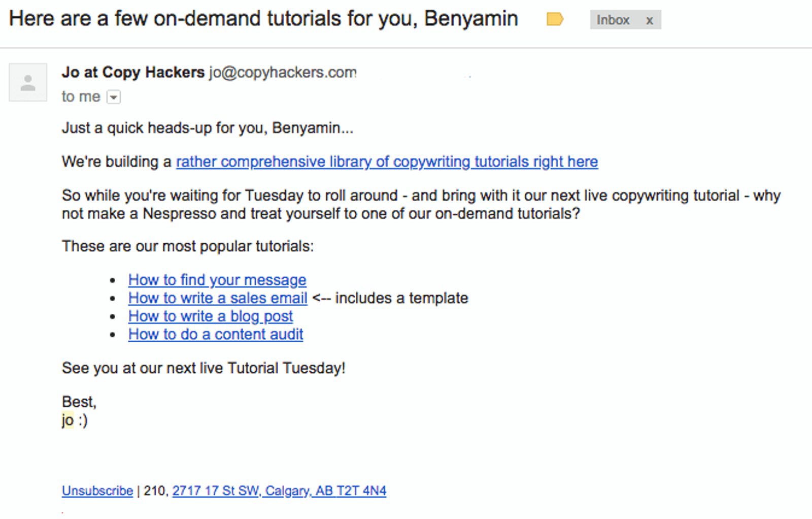Click the 'to me' recipient label
The height and width of the screenshot is (519, 812).
(x=80, y=96)
